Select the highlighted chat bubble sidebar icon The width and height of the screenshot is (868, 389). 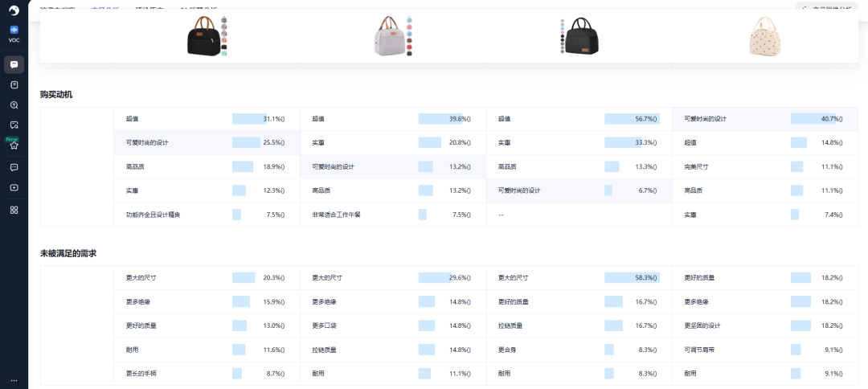(x=14, y=64)
